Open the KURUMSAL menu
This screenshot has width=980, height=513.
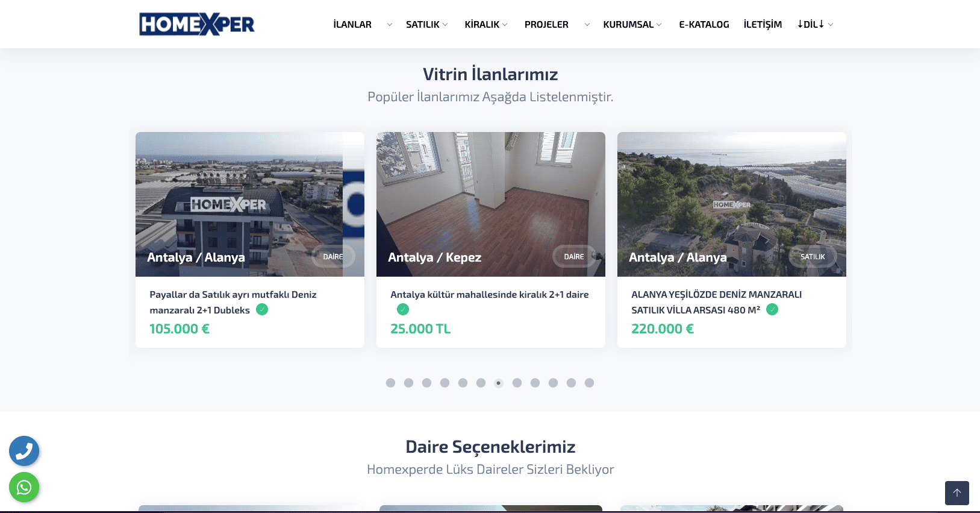pos(628,25)
